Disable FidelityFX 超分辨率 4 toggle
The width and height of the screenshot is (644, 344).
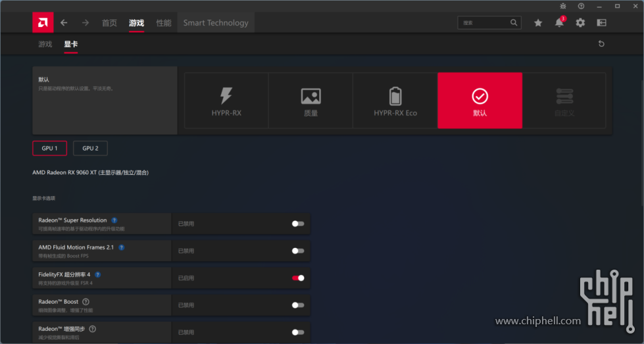298,278
